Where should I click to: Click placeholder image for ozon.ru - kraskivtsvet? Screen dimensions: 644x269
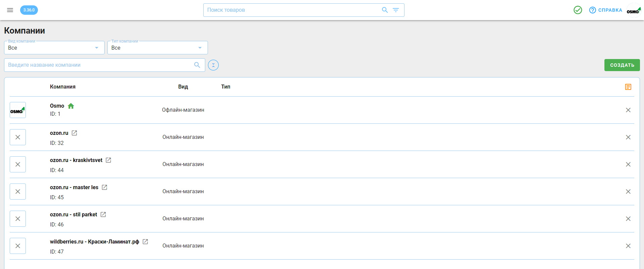coord(18,164)
